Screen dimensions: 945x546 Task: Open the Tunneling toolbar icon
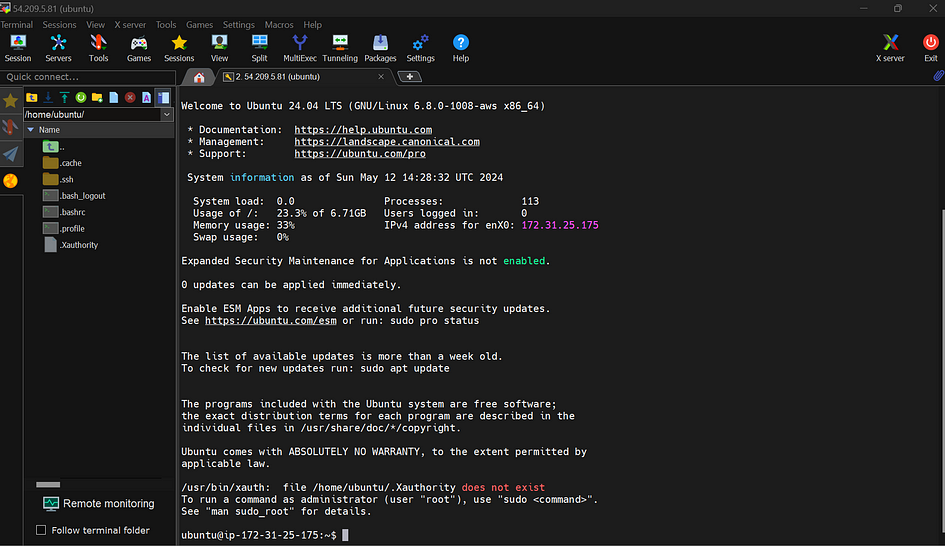coord(340,48)
